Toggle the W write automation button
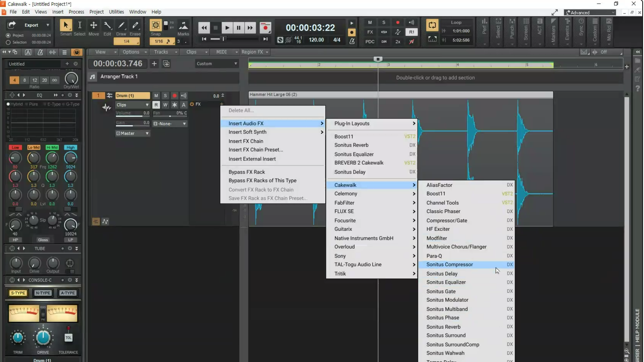644x362 pixels. click(x=165, y=105)
